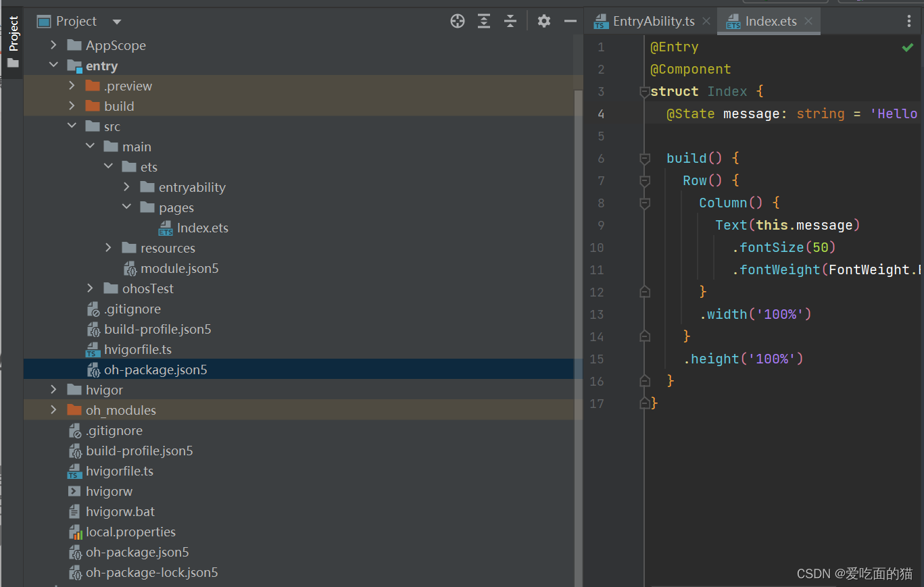Select root-level oh-package.json5 file
This screenshot has height=587, width=924.
137,552
